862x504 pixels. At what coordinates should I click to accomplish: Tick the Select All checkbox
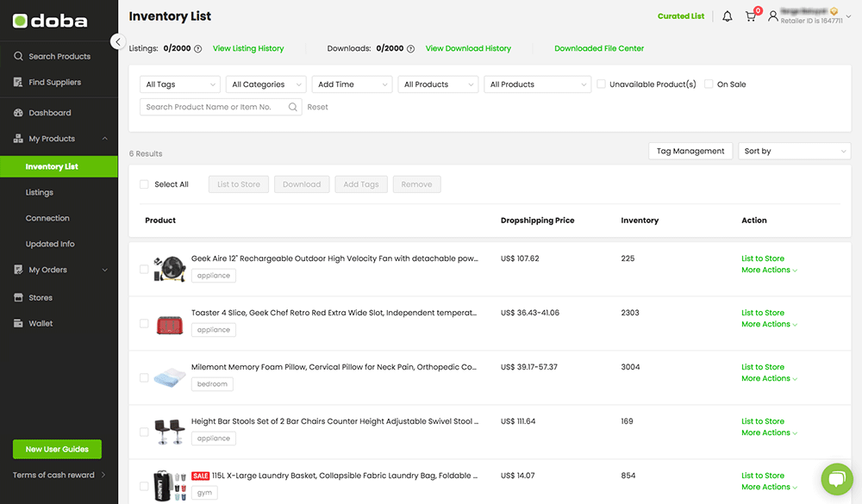(x=144, y=184)
